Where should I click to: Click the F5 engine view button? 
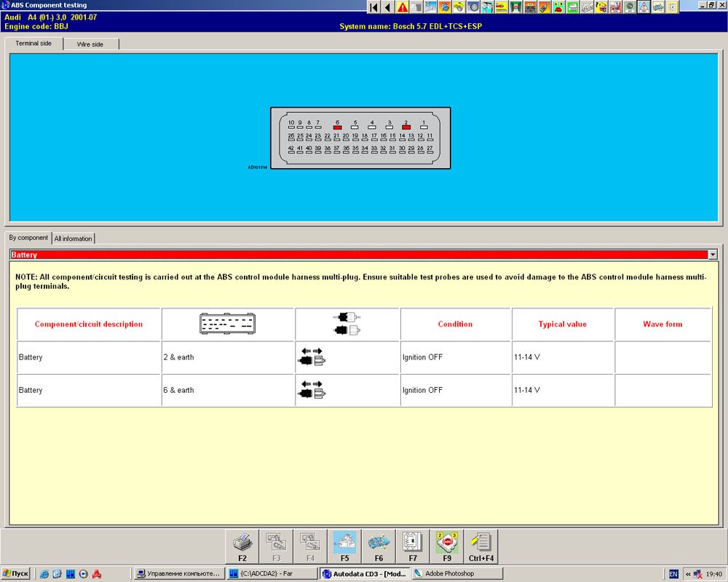344,546
